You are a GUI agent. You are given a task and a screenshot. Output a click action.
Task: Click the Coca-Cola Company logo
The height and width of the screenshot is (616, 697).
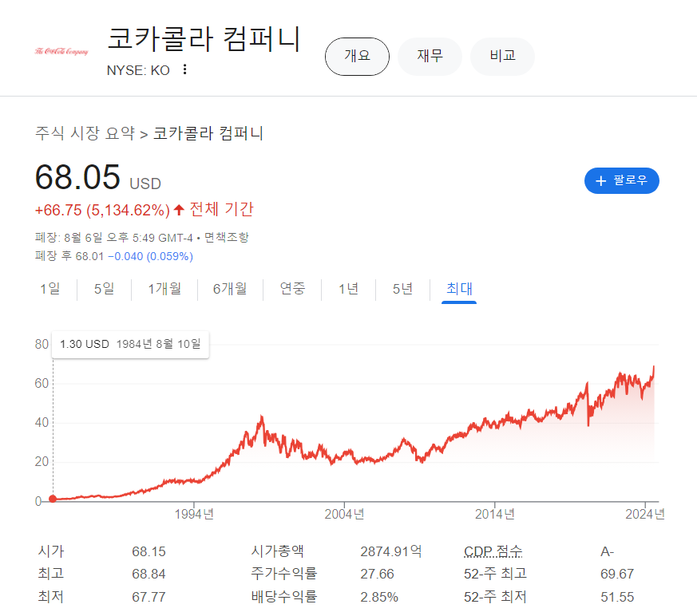click(x=61, y=52)
